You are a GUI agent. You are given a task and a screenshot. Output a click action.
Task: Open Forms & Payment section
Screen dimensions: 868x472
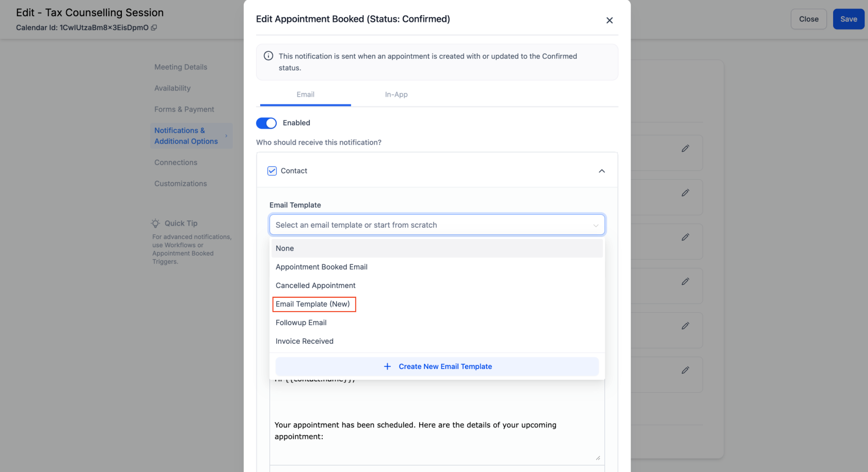click(x=184, y=109)
